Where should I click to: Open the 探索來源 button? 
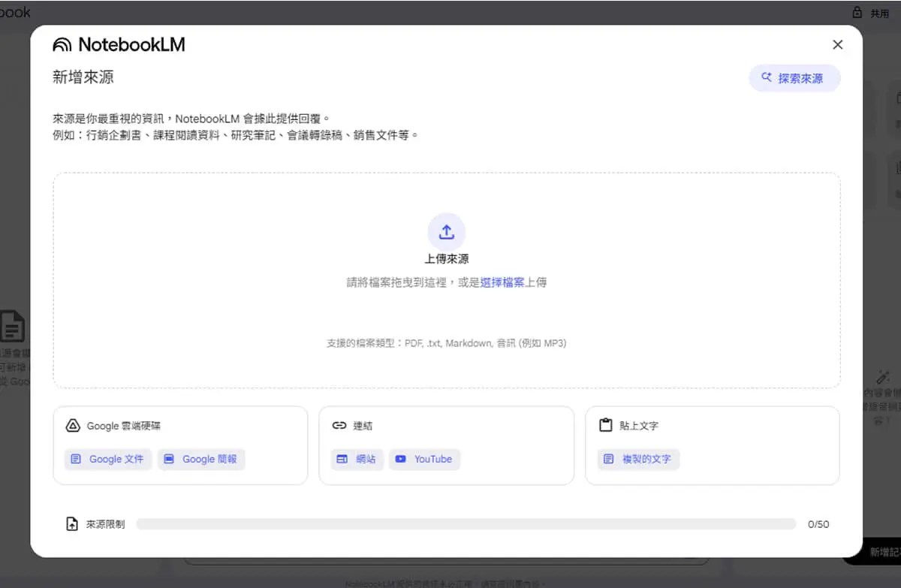794,78
